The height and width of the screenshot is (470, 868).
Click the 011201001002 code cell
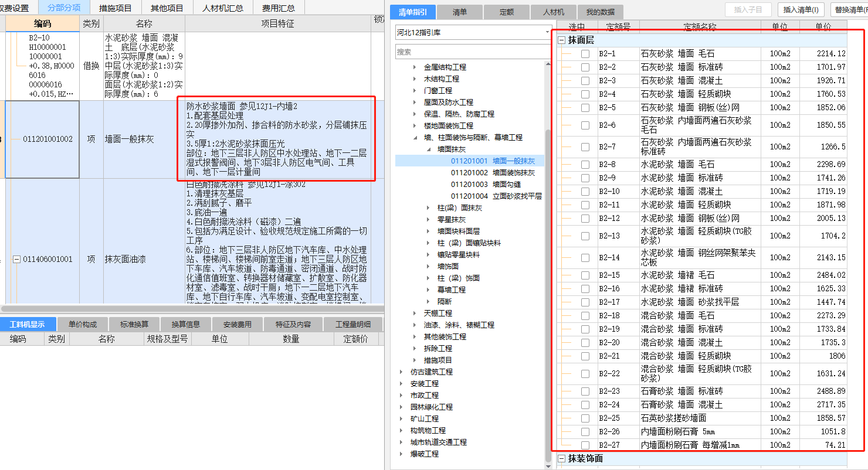point(42,139)
